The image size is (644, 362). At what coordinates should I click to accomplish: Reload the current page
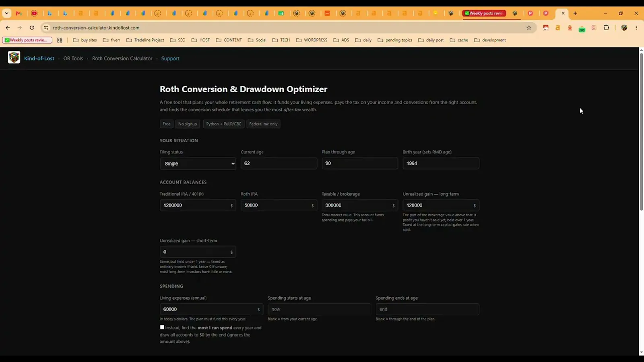(32, 28)
